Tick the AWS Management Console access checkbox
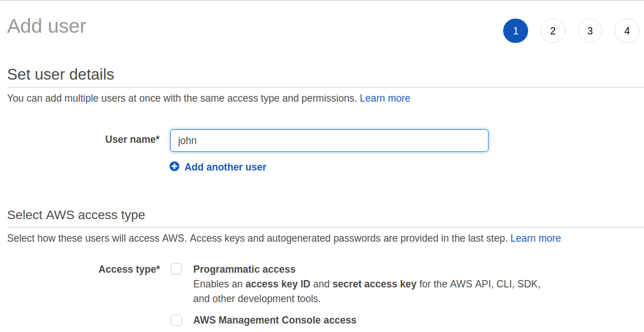This screenshot has height=332, width=644. (x=176, y=320)
